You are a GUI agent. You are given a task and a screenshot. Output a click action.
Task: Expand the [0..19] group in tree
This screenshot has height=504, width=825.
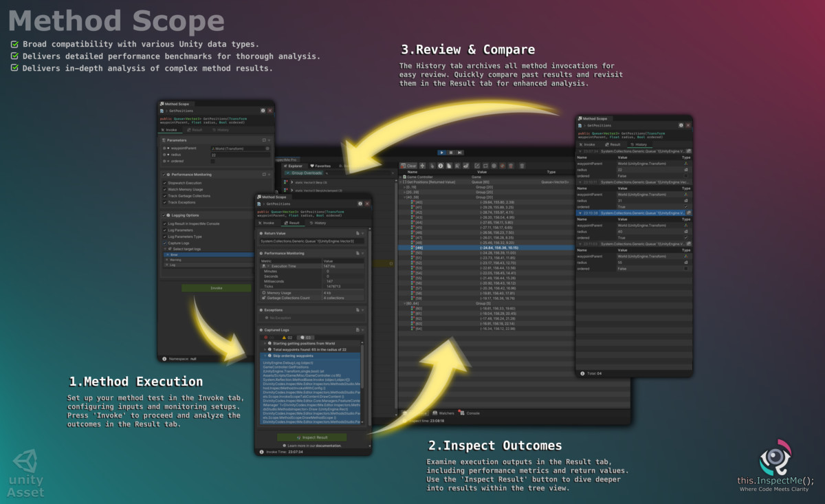click(404, 187)
